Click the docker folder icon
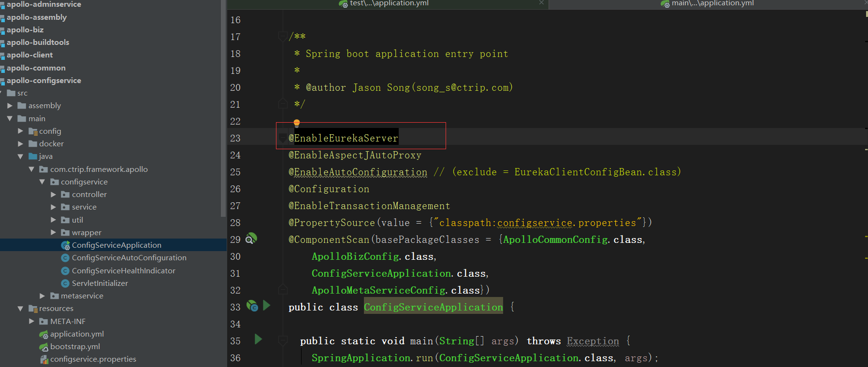 (x=33, y=144)
